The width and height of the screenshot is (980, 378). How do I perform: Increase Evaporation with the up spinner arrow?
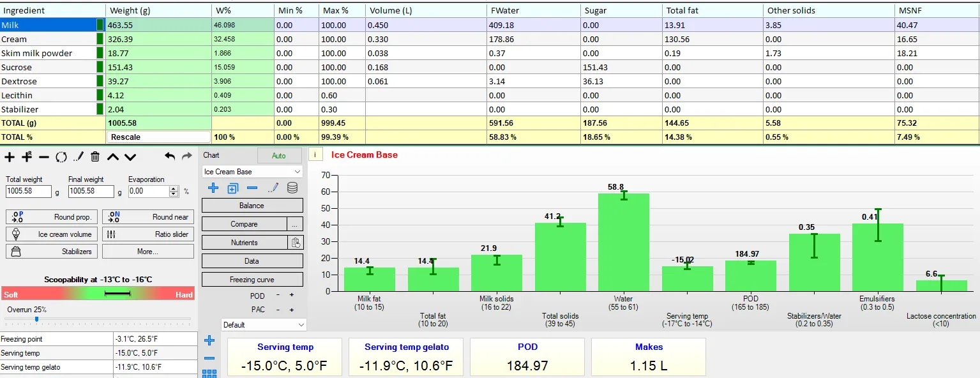174,188
